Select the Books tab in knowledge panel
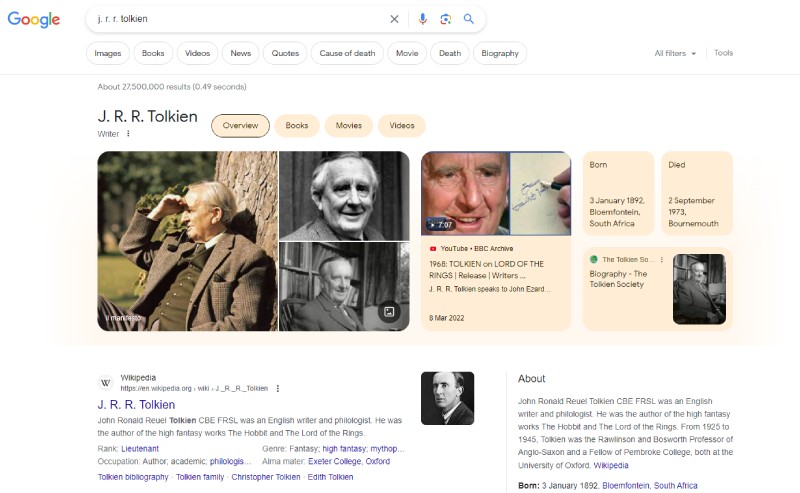The height and width of the screenshot is (493, 800). [x=297, y=126]
